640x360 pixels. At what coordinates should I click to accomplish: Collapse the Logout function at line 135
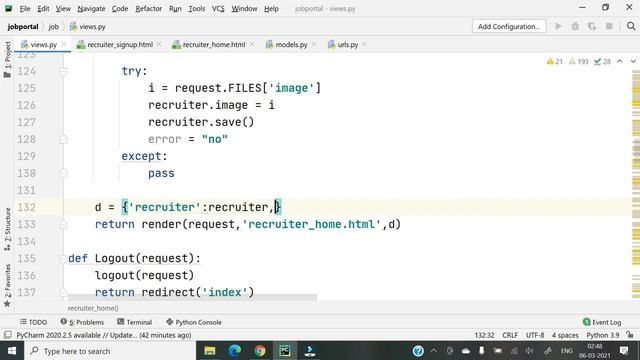tap(64, 258)
